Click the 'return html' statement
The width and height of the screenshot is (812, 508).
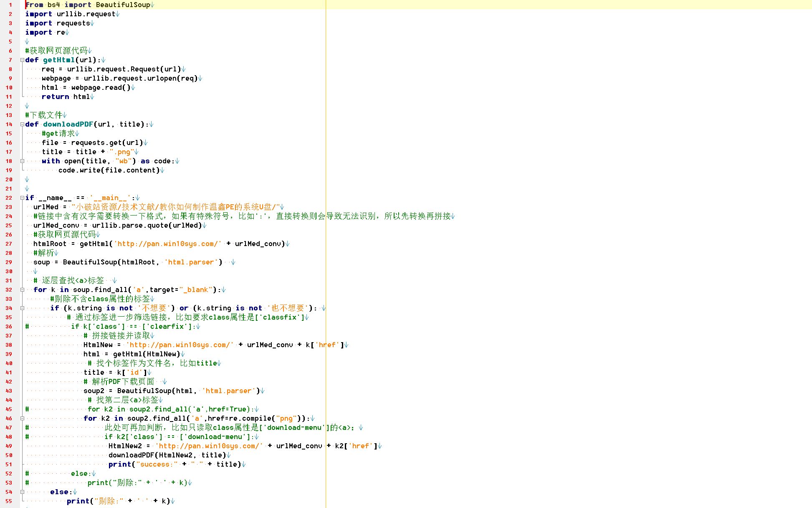click(x=66, y=97)
